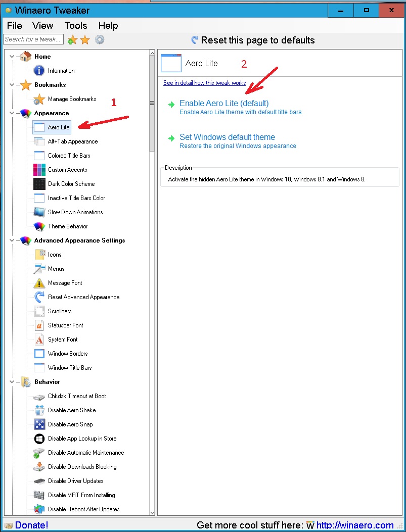The height and width of the screenshot is (532, 406).
Task: Click the Disable App Lookup in Store icon
Action: 39,439
